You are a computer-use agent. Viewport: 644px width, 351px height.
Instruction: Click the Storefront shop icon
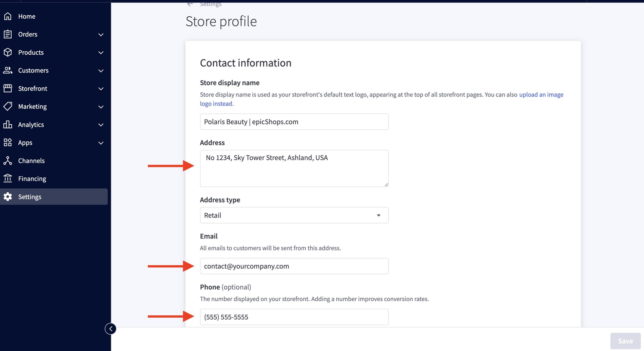pos(8,88)
